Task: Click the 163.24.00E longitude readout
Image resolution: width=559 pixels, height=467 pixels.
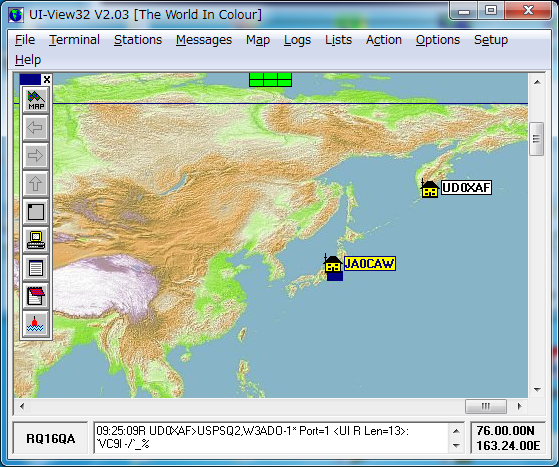Action: (508, 446)
